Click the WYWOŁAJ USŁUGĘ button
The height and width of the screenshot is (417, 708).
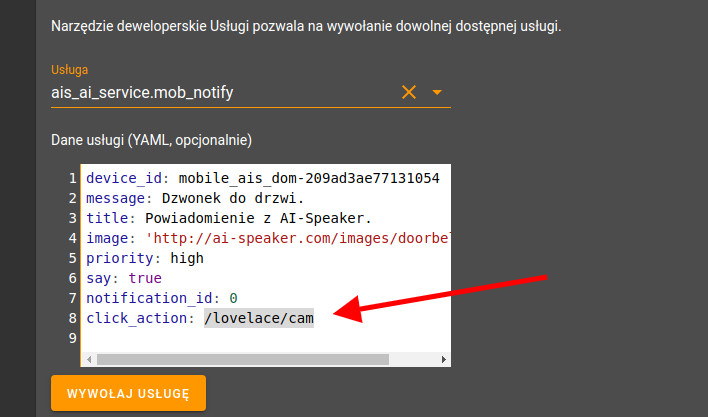click(x=128, y=393)
